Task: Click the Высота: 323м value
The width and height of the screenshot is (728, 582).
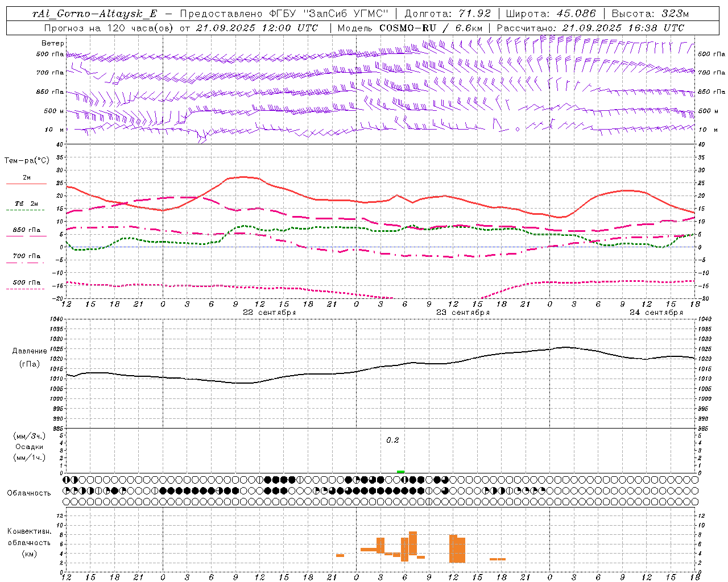Action: 650,14
